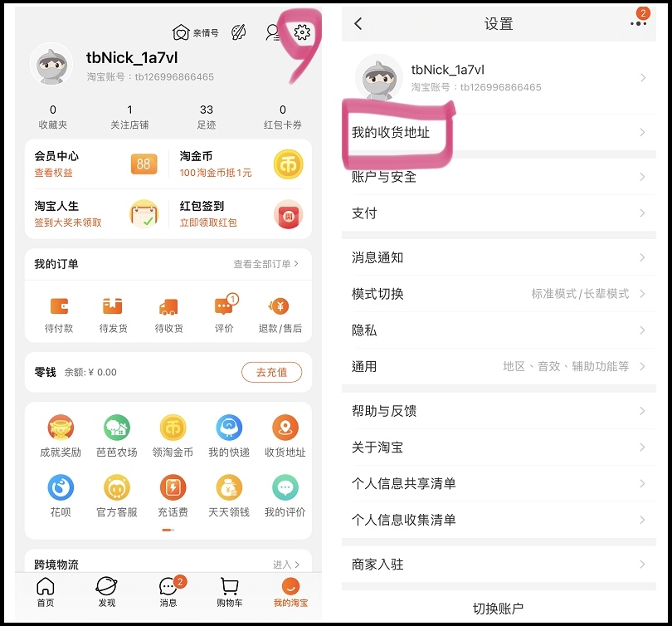Image resolution: width=672 pixels, height=626 pixels.
Task: Open 红包卡券 coupons count
Action: [x=283, y=117]
